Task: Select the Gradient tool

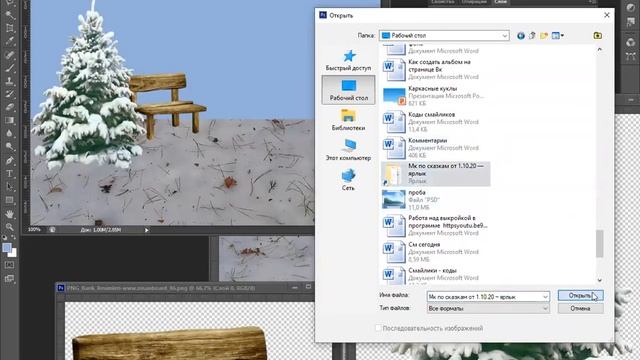Action: click(x=10, y=120)
